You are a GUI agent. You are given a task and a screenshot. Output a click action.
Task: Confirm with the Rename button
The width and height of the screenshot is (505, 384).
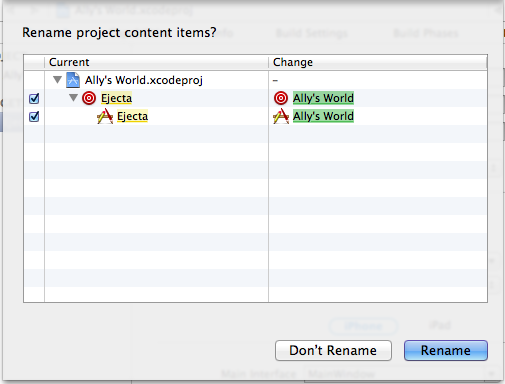446,350
